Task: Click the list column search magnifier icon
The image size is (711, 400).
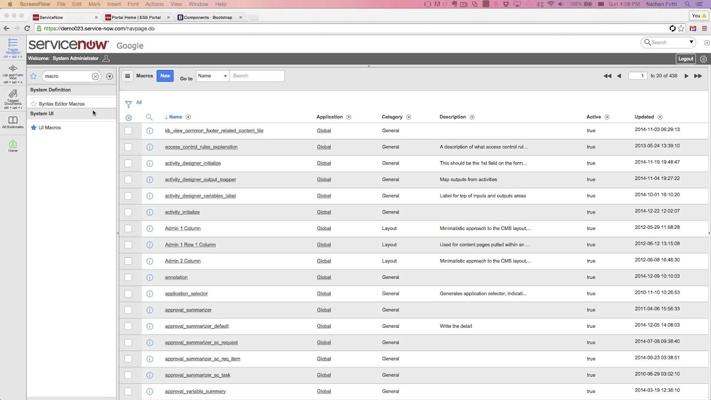Action: tap(149, 117)
